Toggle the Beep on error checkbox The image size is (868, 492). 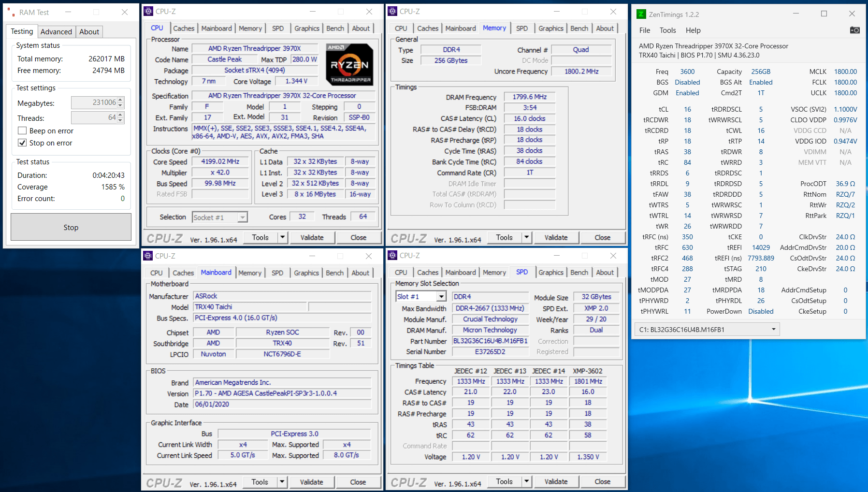click(22, 130)
